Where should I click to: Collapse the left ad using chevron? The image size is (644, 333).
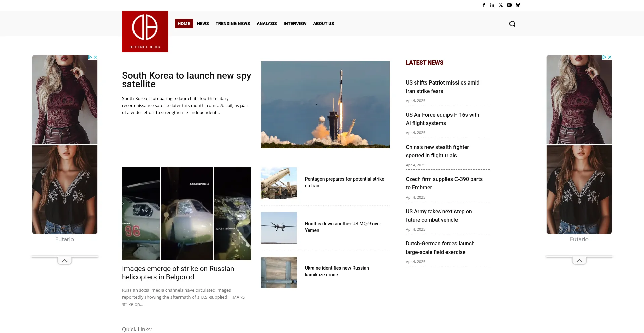65,261
